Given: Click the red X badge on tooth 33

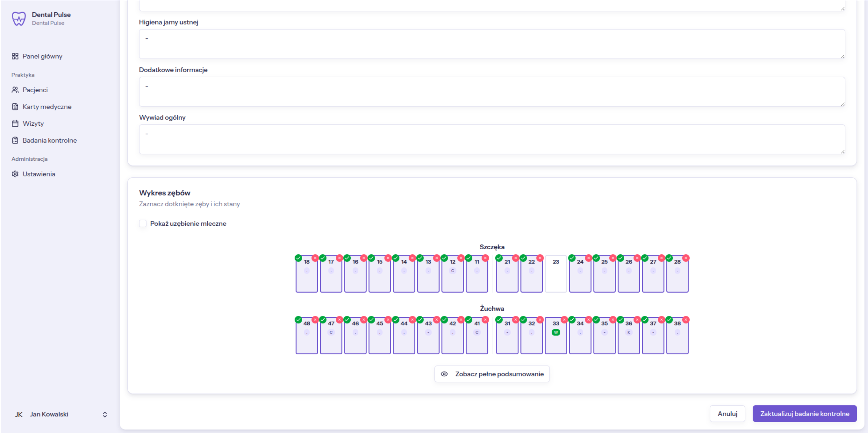Looking at the screenshot, I should point(564,320).
